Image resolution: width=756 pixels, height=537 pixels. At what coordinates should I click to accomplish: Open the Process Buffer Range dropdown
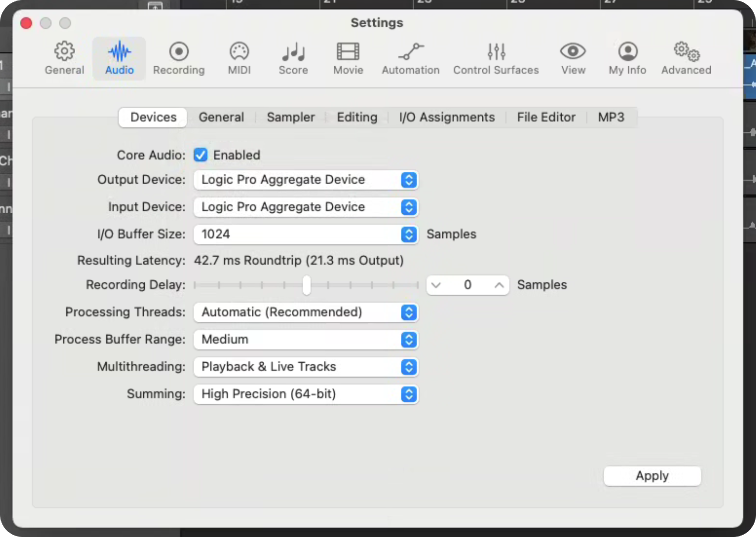306,339
